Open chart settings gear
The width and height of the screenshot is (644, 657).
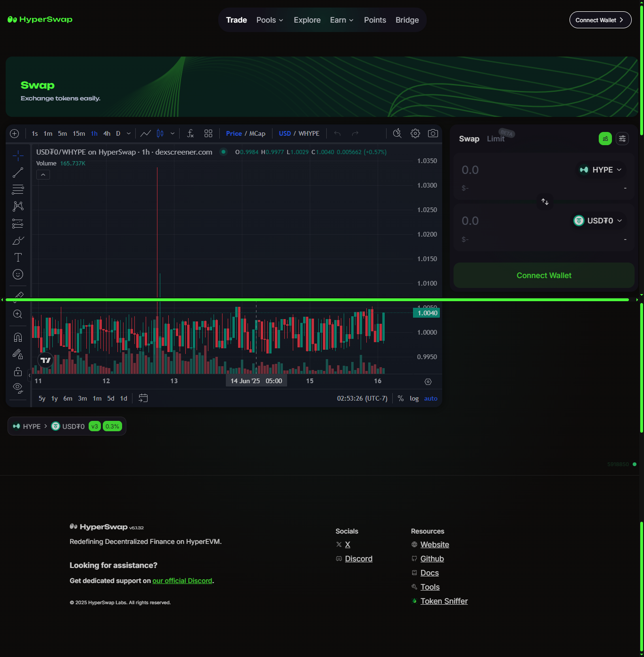pyautogui.click(x=415, y=133)
